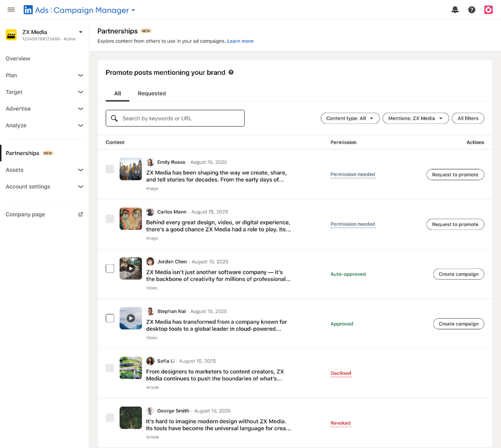Tick the checkbox next to Emily Russo's post

point(110,169)
